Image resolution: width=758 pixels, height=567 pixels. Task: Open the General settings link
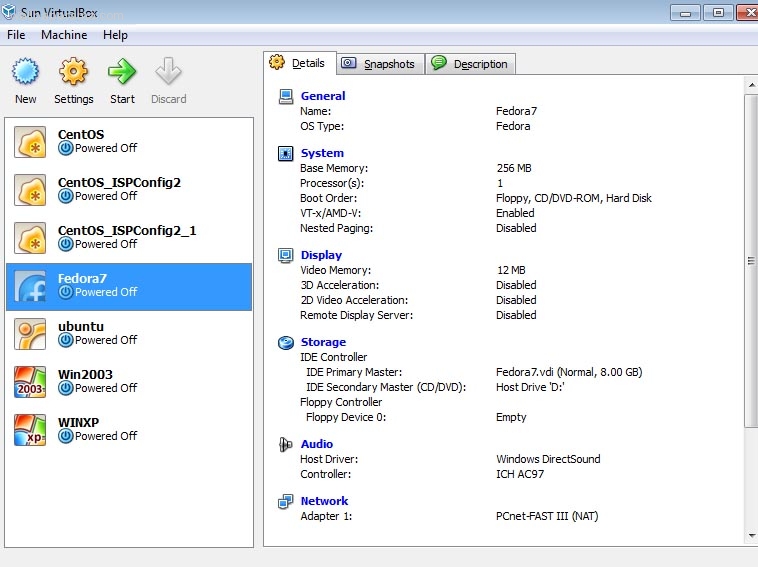pos(323,96)
